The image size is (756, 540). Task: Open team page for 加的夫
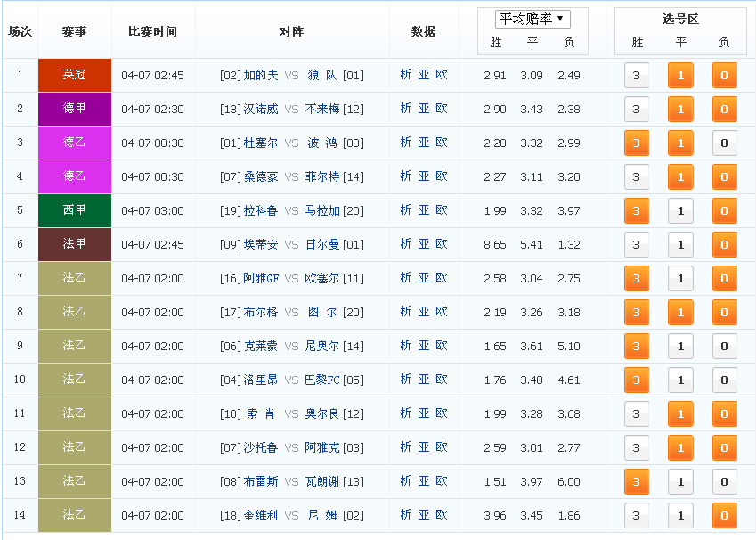click(260, 75)
